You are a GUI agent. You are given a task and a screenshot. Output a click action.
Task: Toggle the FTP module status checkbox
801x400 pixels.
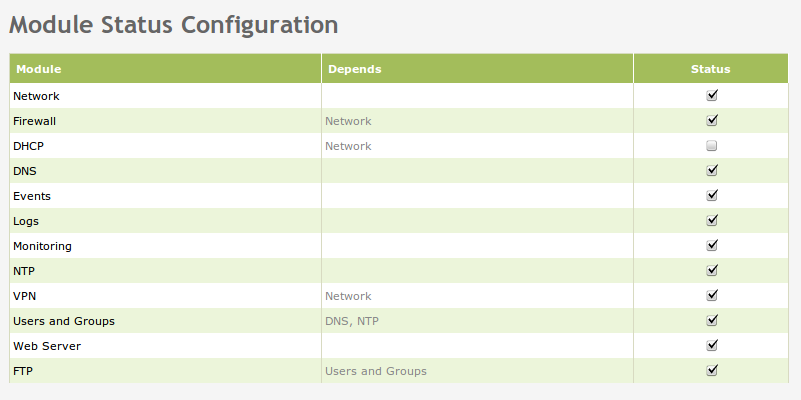click(712, 371)
